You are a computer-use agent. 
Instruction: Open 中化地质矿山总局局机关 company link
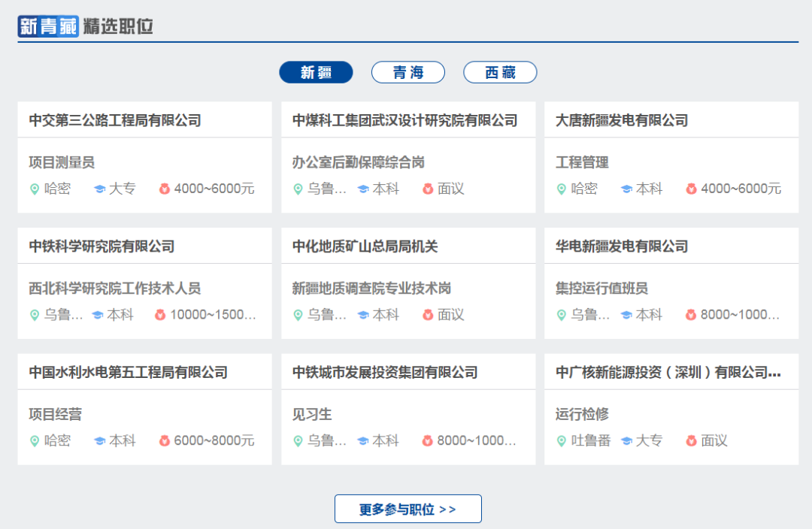[x=365, y=246]
